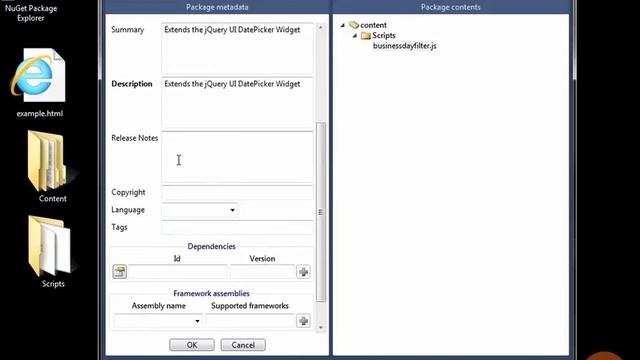The width and height of the screenshot is (640, 360).
Task: Click the Supported frameworks input field
Action: pos(250,321)
